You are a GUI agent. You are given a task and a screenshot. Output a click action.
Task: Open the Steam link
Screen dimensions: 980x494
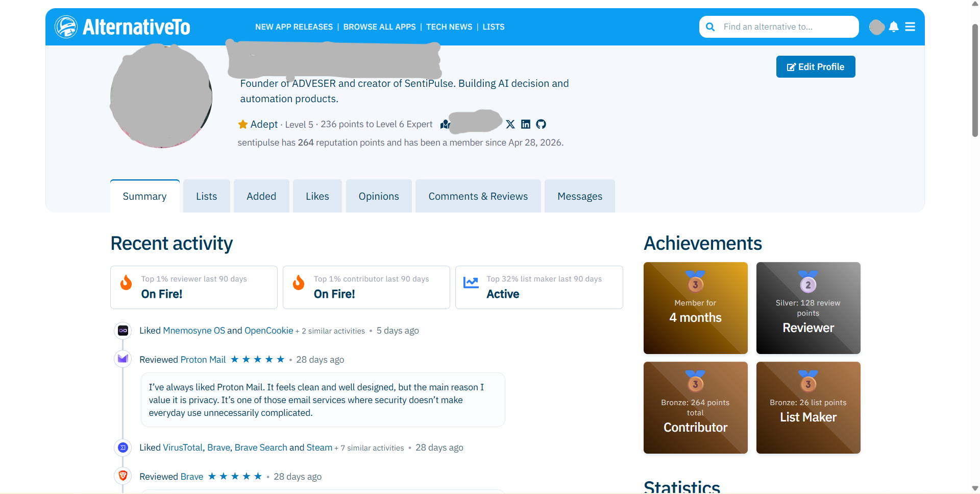pyautogui.click(x=320, y=448)
